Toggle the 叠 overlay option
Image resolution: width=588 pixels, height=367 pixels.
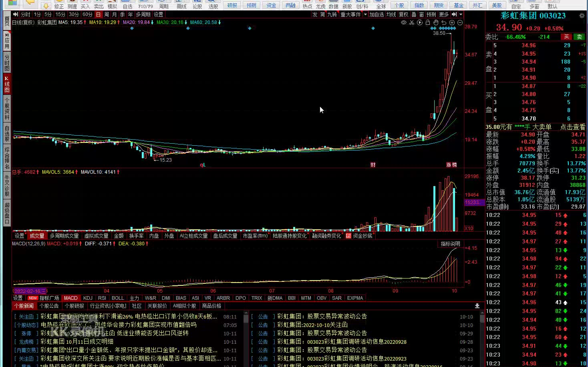click(x=414, y=14)
